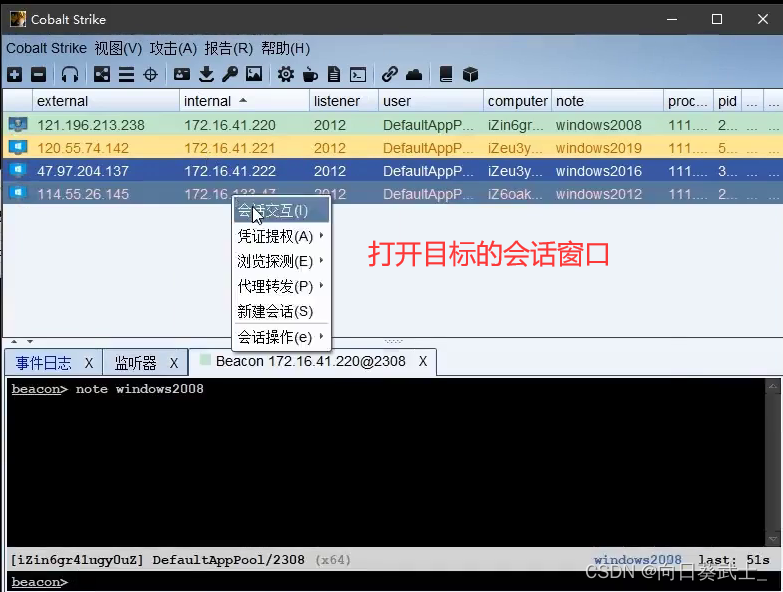783x592 pixels.
Task: Open the 报告(R) menu
Action: (x=229, y=48)
